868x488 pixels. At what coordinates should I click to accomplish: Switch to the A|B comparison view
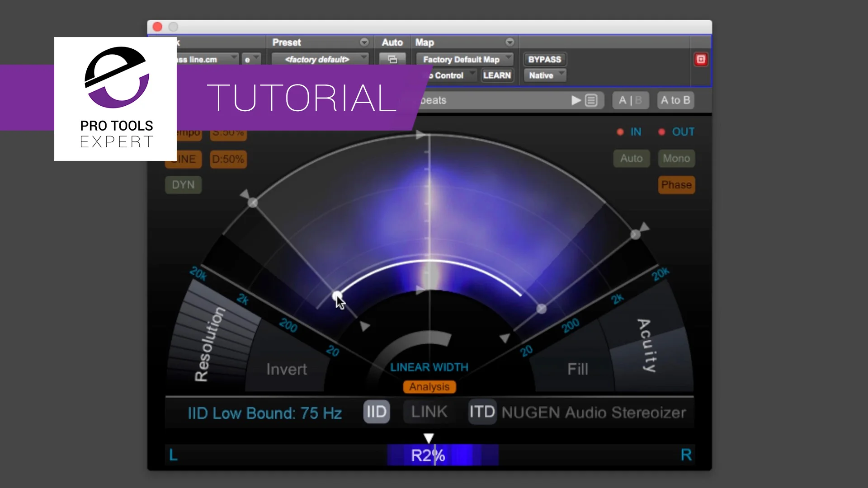[630, 100]
